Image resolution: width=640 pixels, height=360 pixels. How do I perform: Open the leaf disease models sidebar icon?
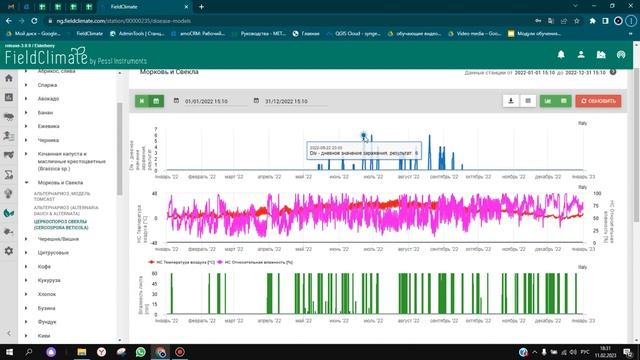(x=9, y=213)
